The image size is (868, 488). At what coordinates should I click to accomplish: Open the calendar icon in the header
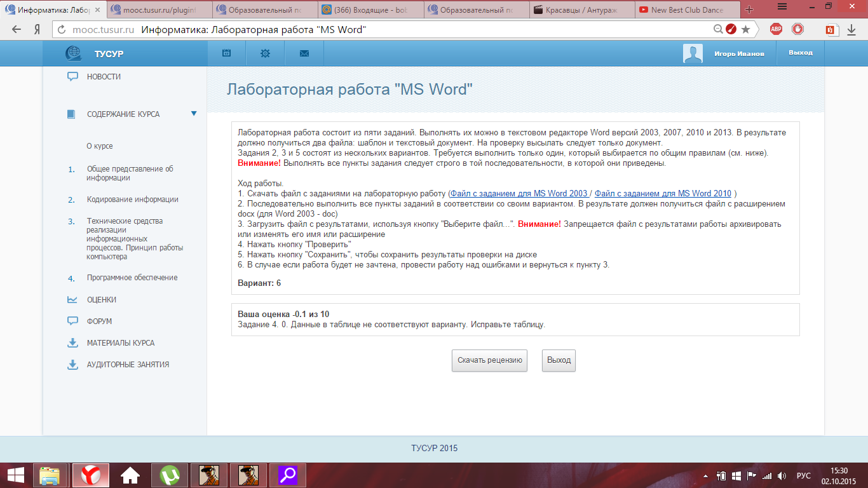pyautogui.click(x=226, y=53)
